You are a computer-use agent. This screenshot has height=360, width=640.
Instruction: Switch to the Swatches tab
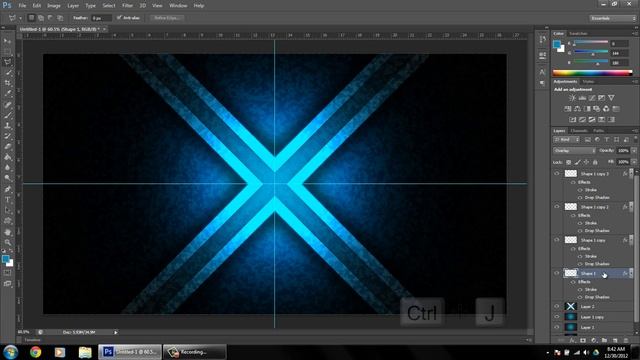(x=578, y=33)
